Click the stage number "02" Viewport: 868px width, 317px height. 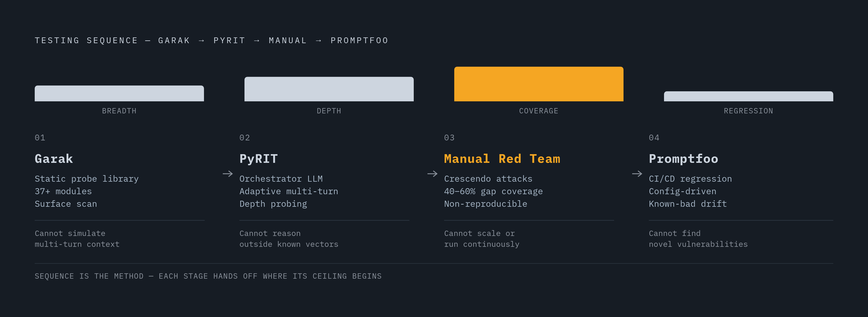point(245,138)
